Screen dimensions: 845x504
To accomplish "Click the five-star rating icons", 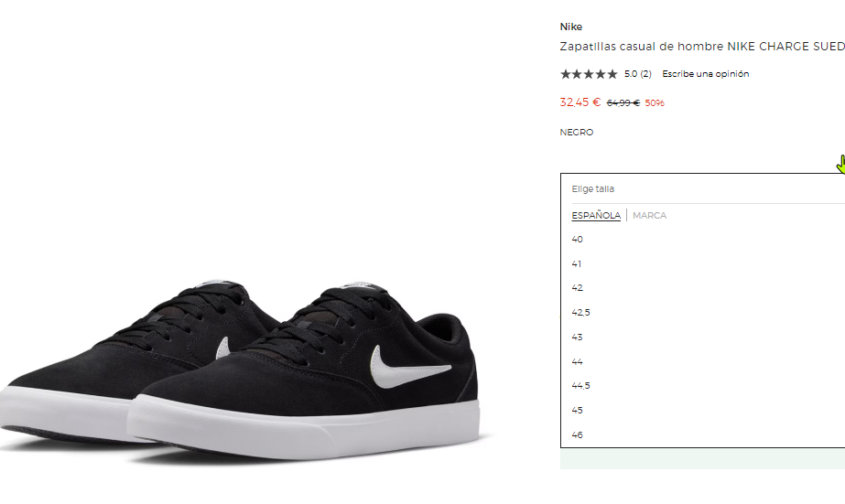I will pos(588,74).
